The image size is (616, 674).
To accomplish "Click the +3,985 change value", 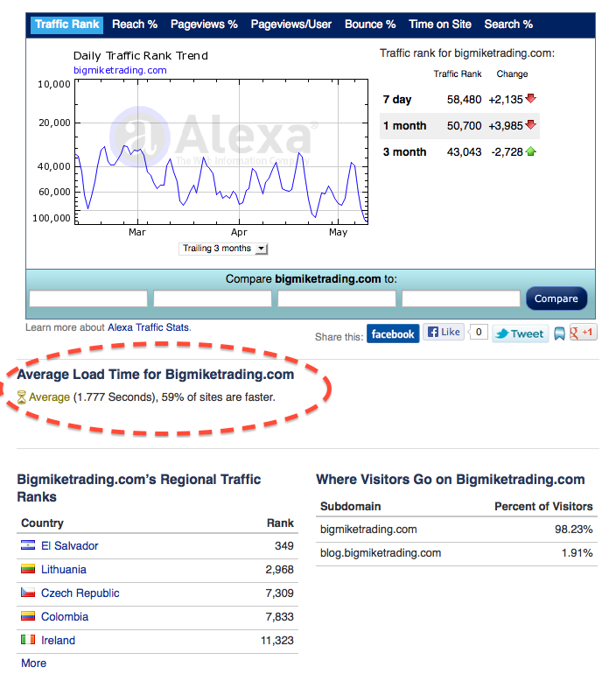I will pyautogui.click(x=506, y=126).
